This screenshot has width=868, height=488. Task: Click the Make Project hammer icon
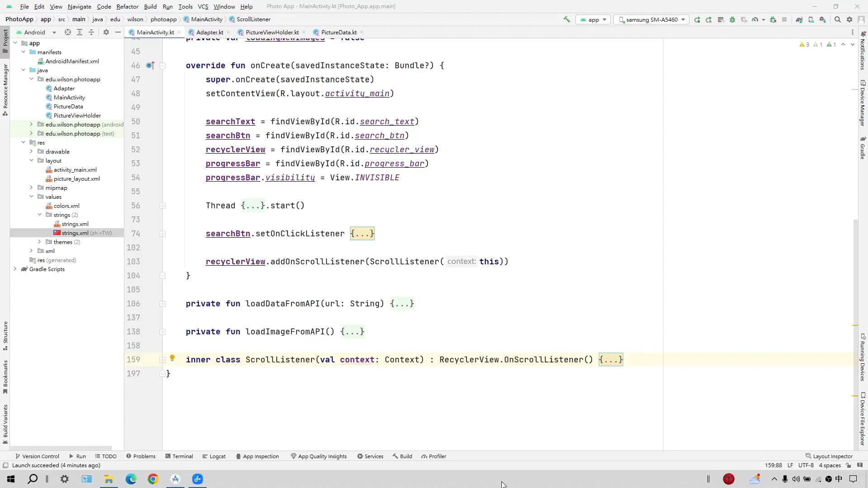coord(566,19)
